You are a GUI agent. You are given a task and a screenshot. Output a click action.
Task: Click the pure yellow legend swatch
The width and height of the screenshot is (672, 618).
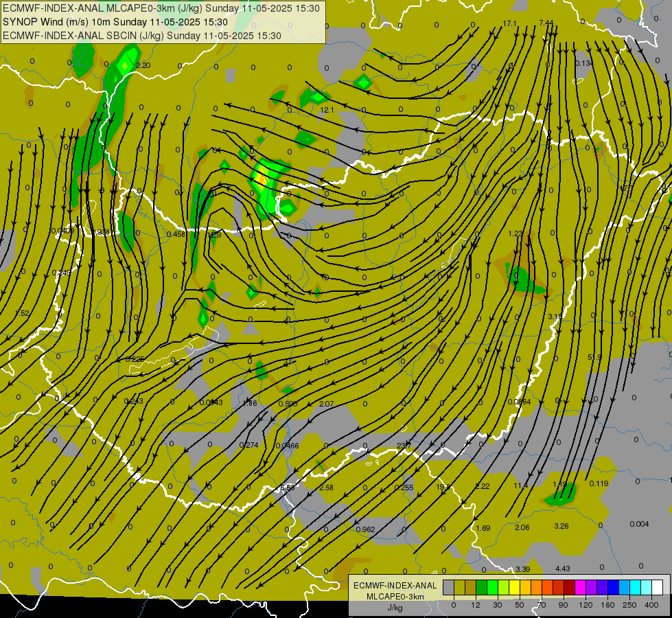coord(515,587)
